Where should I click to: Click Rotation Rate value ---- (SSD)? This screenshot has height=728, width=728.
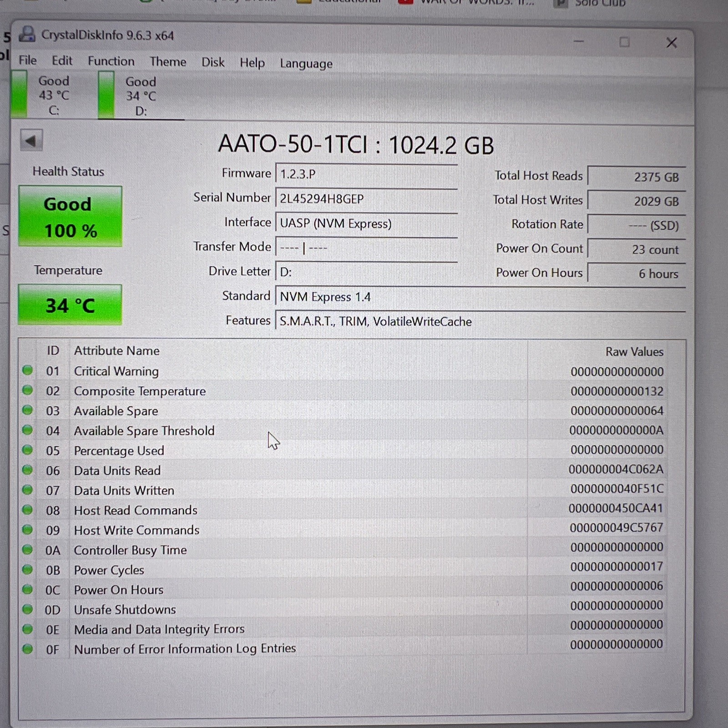pos(637,225)
